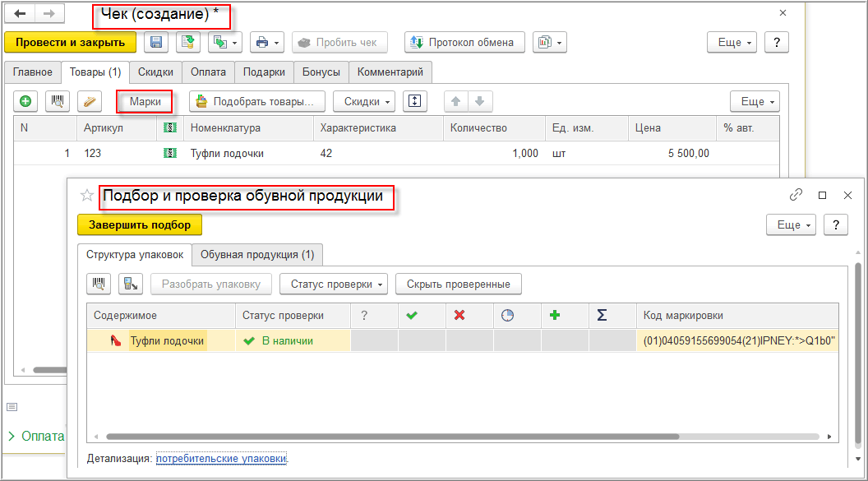Click the split-row icon after Скидки

[x=415, y=101]
